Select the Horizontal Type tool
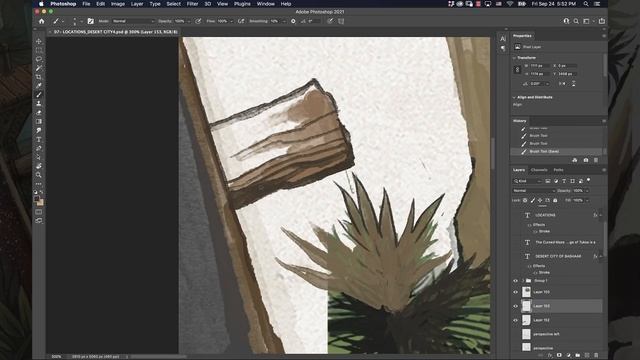This screenshot has height=360, width=640. [x=39, y=140]
